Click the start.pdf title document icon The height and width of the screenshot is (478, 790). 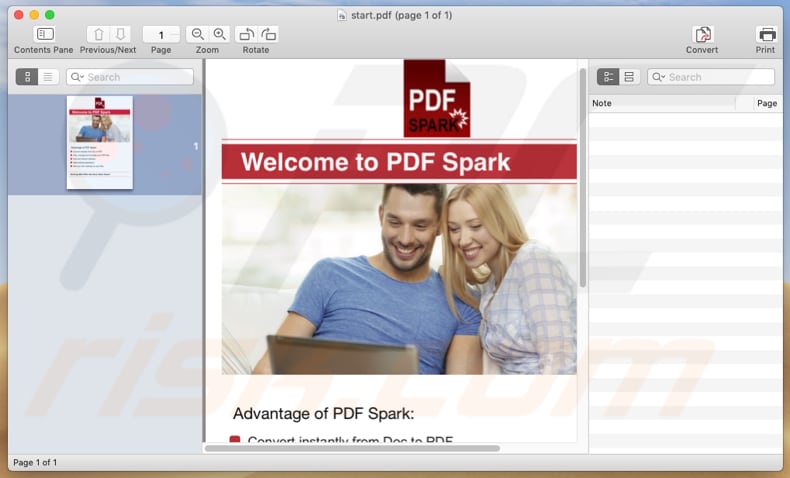[342, 15]
